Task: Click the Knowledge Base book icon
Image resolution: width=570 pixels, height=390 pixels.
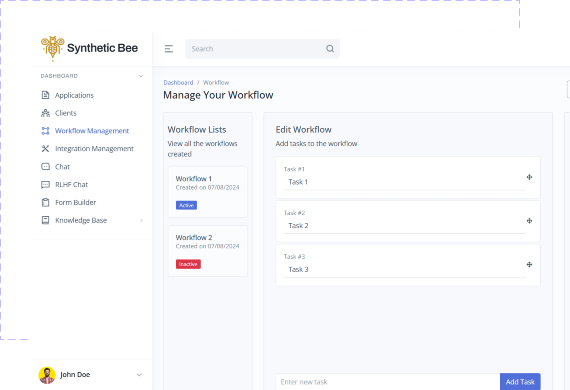Action: coord(45,220)
